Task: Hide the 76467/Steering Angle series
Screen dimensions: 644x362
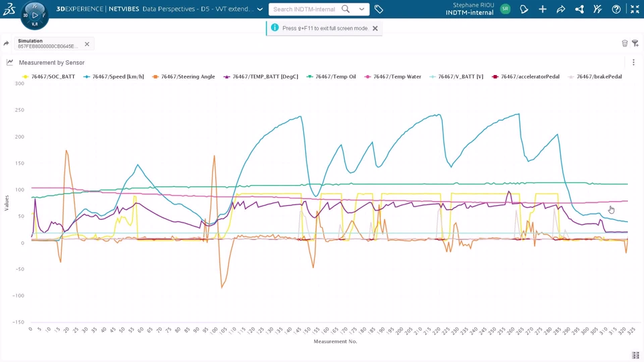Action: pos(184,76)
